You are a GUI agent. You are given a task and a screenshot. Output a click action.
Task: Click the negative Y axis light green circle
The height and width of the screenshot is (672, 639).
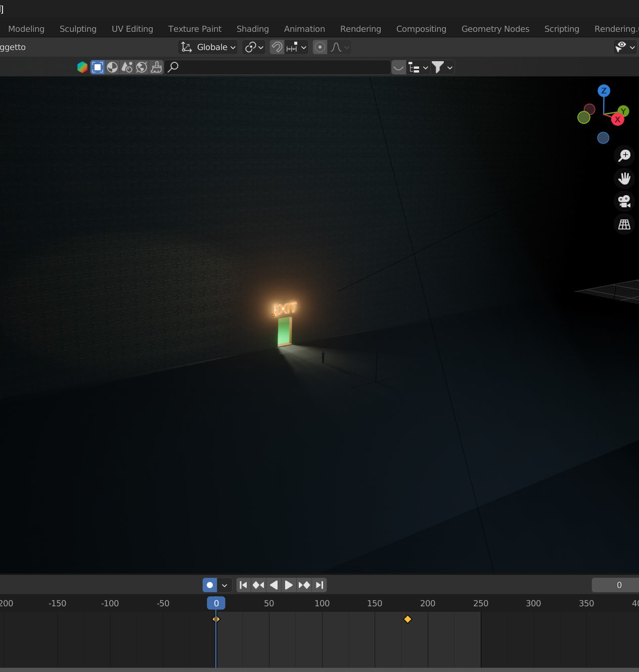(584, 117)
